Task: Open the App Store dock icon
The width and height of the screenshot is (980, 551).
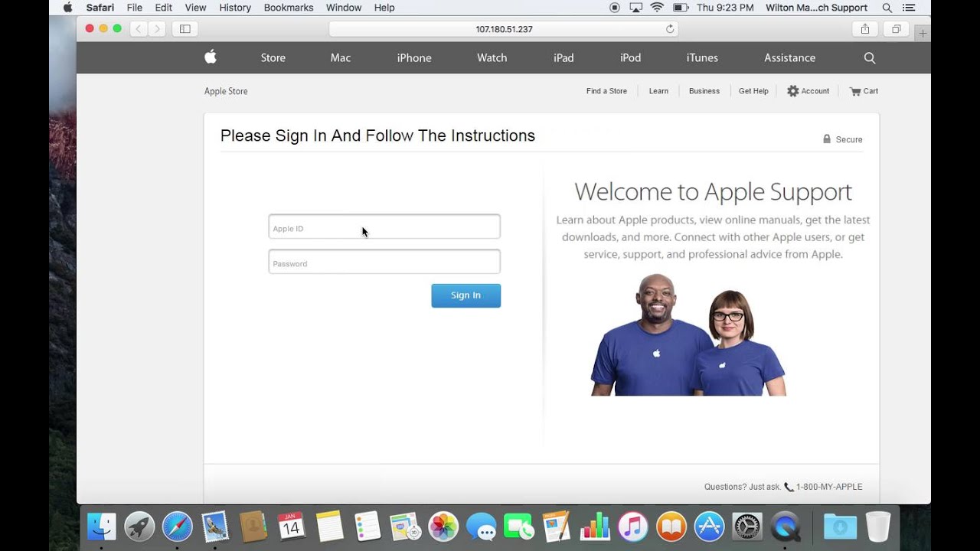Action: (x=709, y=527)
